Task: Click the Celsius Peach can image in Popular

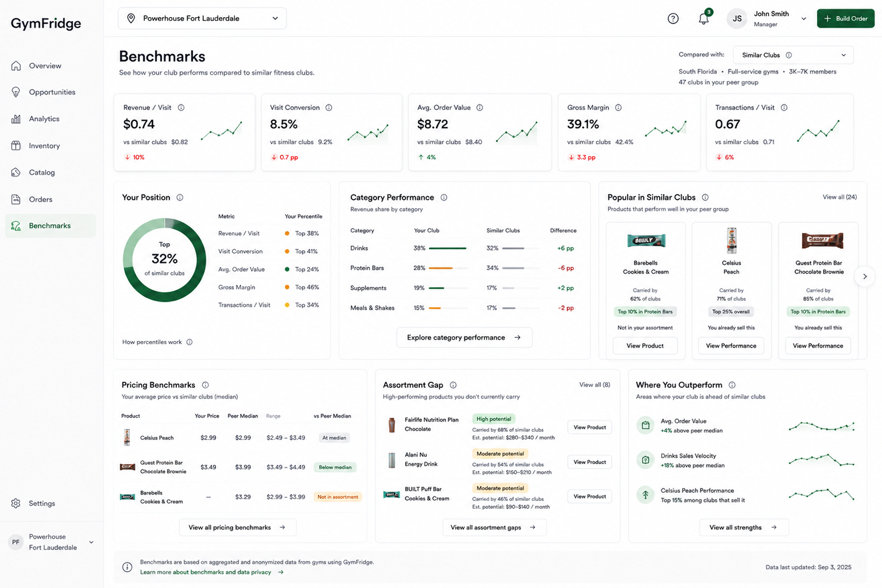Action: pos(732,240)
